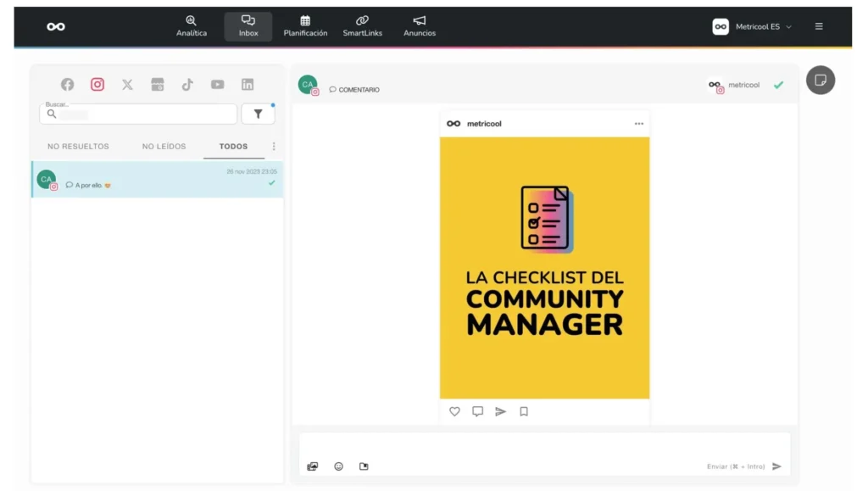
Task: Expand the tabs overflow three-dot menu
Action: point(273,146)
